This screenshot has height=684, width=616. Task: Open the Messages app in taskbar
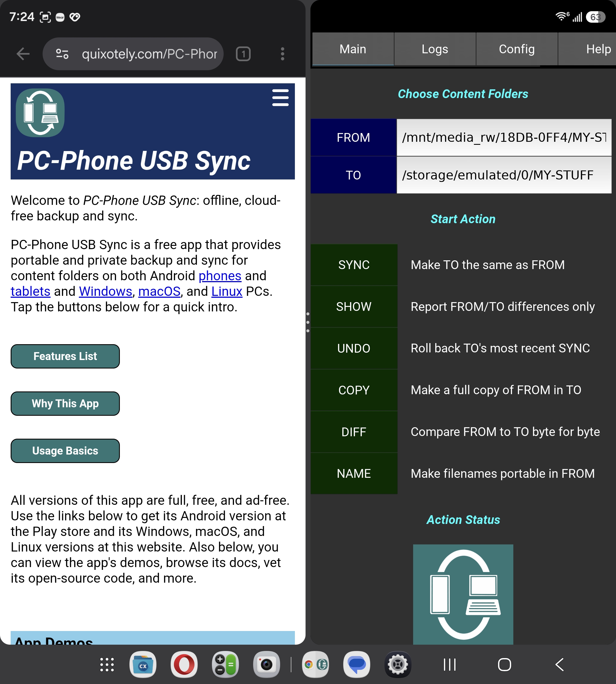(357, 664)
